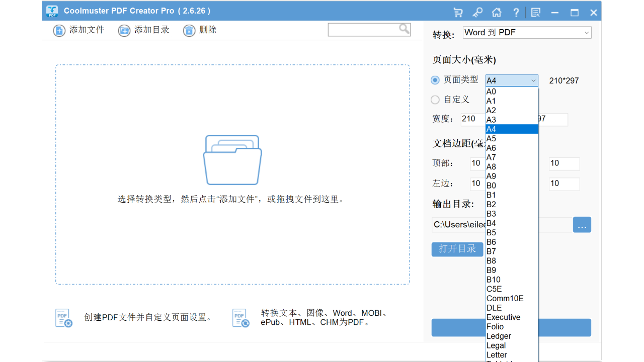Image resolution: width=644 pixels, height=362 pixels.
Task: Click the create PDF document icon at bottom left
Action: pyautogui.click(x=63, y=317)
